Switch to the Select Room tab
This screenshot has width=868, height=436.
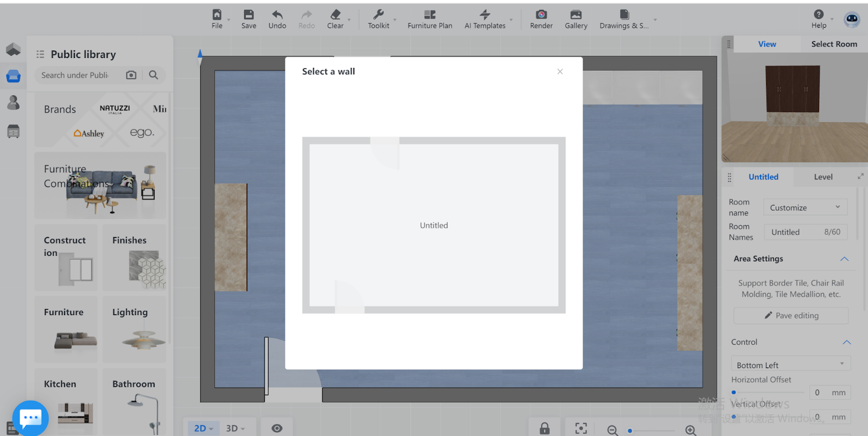(834, 44)
